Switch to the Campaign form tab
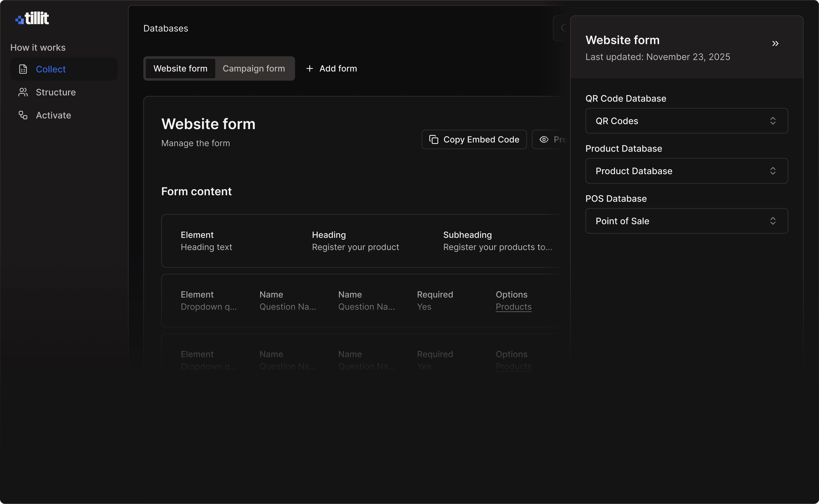Image resolution: width=819 pixels, height=504 pixels. click(x=254, y=68)
